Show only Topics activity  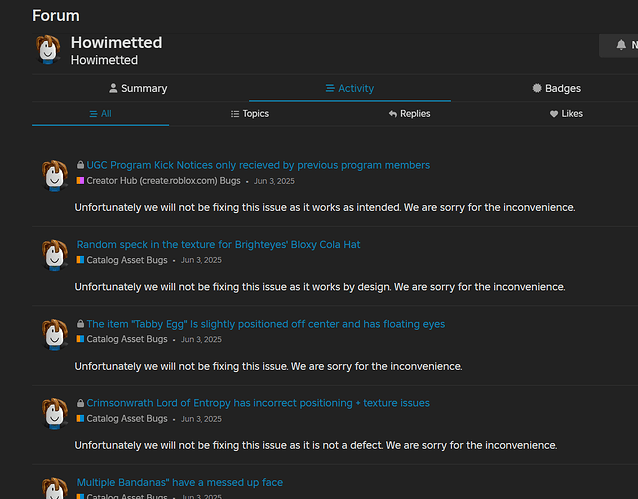tap(250, 114)
